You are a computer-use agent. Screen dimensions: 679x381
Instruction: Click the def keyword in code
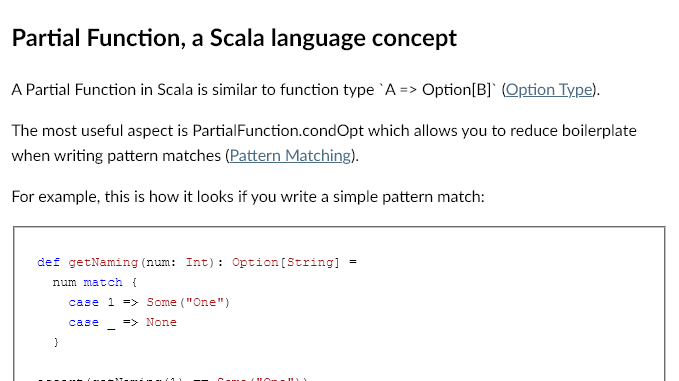48,262
